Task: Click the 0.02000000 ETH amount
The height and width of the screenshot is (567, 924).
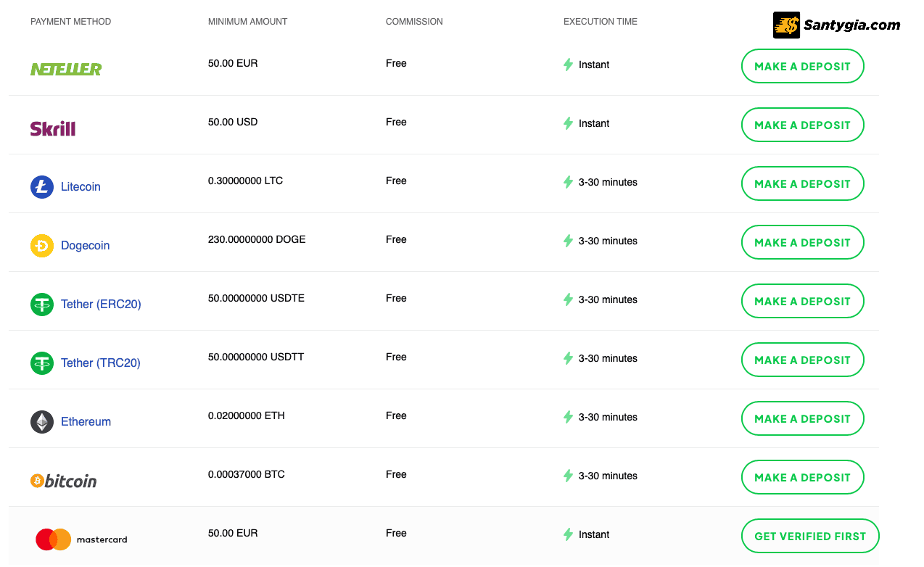Action: (x=247, y=415)
